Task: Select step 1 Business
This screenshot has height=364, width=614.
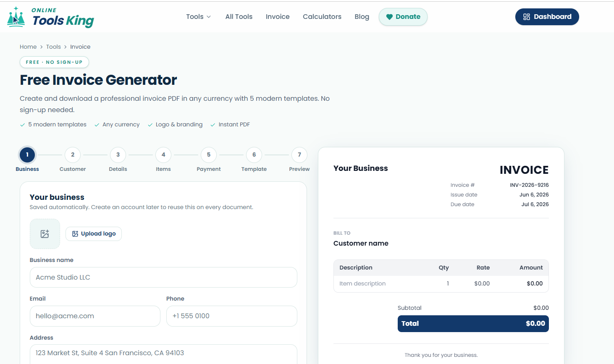Action: pos(27,155)
